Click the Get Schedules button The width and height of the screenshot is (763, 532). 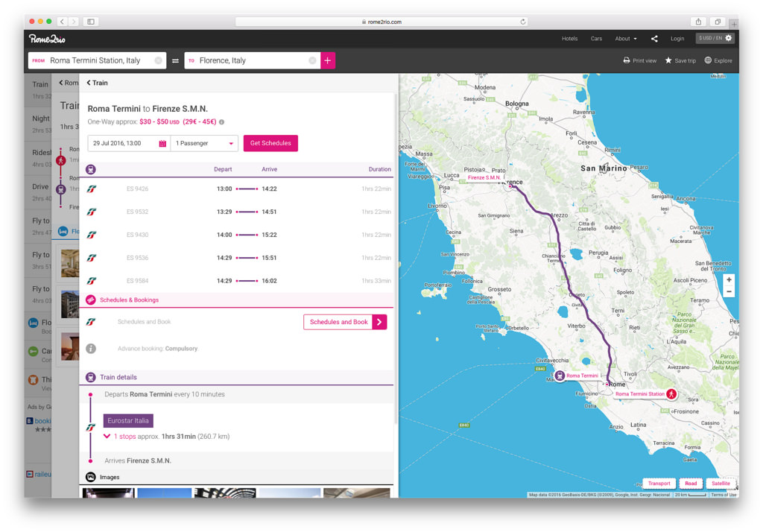point(270,143)
